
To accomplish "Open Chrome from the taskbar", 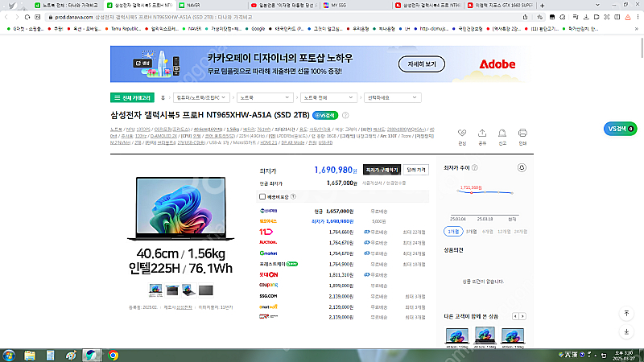I will click(x=113, y=355).
